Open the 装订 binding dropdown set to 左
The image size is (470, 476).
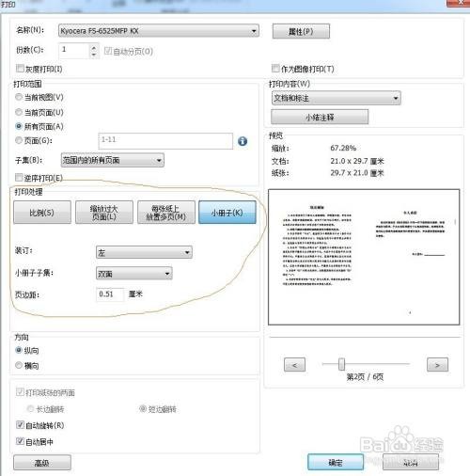tap(144, 252)
